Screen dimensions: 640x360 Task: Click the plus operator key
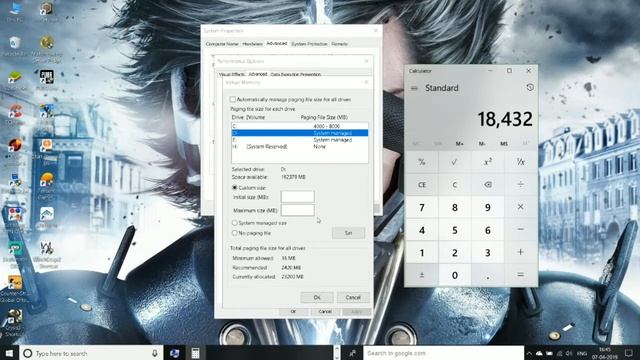coord(520,252)
